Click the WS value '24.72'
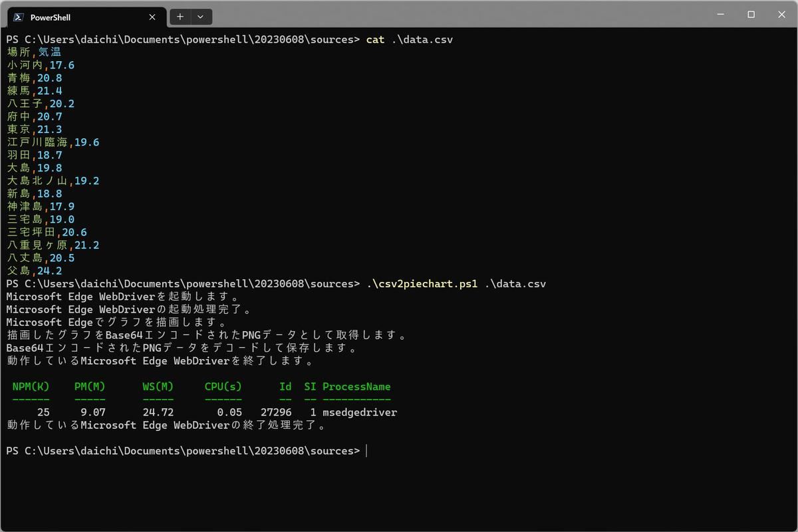This screenshot has width=798, height=532. (x=158, y=412)
